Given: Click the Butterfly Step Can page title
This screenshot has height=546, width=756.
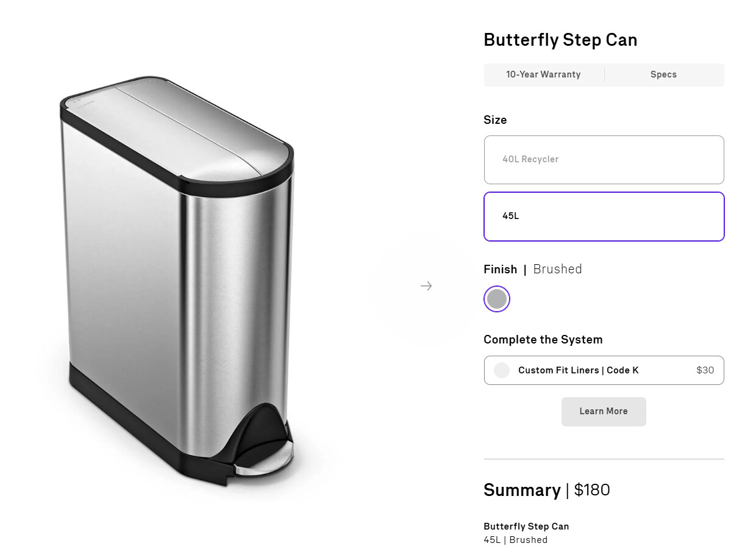Looking at the screenshot, I should point(560,40).
